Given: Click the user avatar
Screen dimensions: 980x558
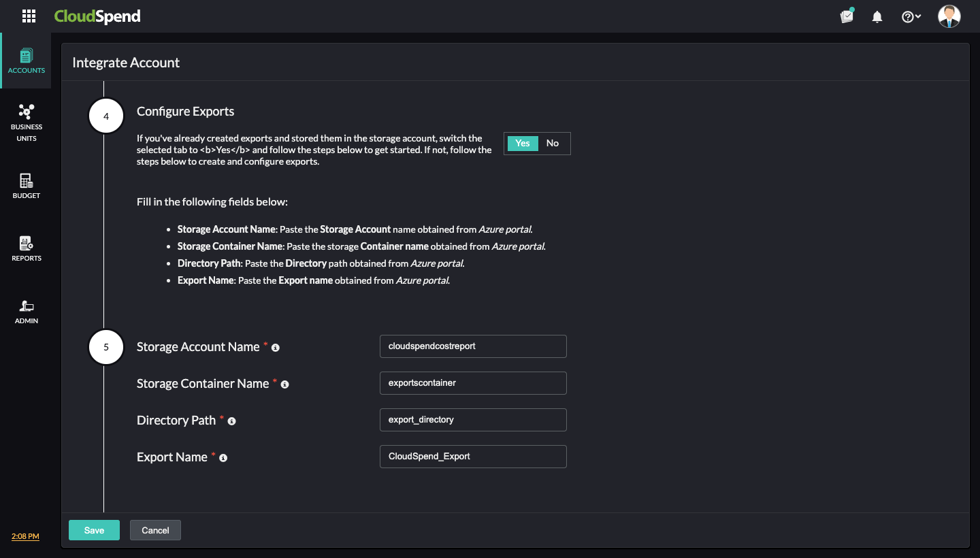Looking at the screenshot, I should pyautogui.click(x=949, y=16).
